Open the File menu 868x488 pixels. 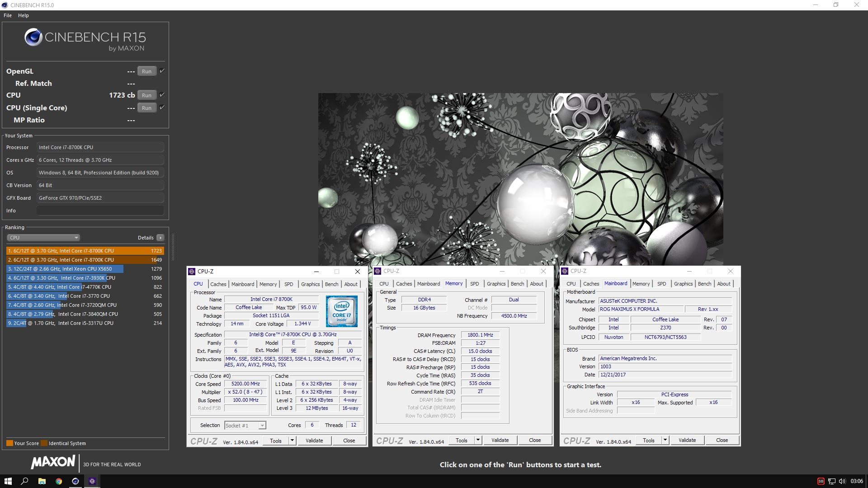(8, 15)
